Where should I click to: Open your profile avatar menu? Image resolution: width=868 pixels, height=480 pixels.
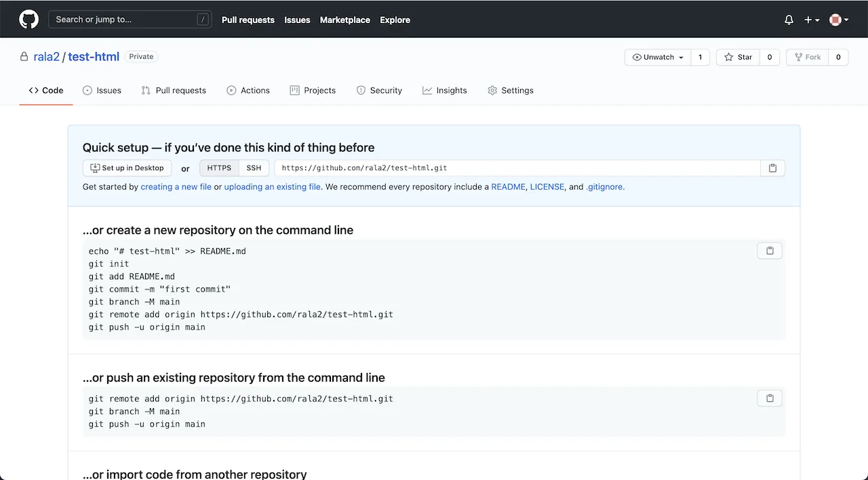point(835,20)
